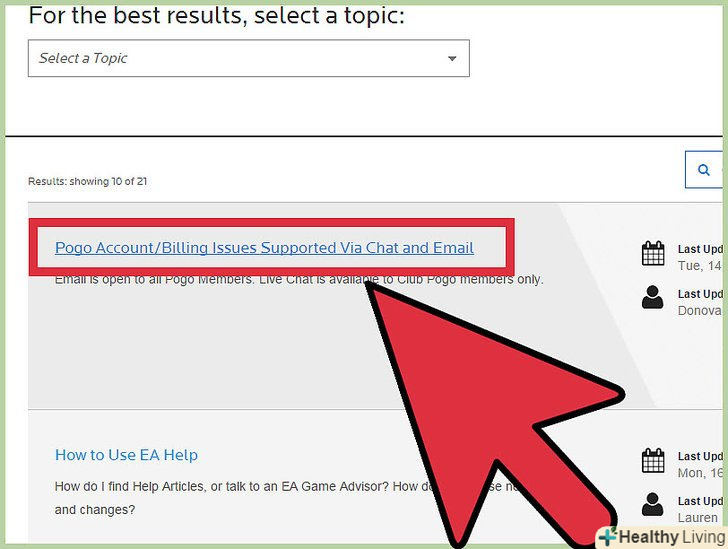Click the 'Lauren' author name
Image resolution: width=728 pixels, height=549 pixels.
click(698, 517)
